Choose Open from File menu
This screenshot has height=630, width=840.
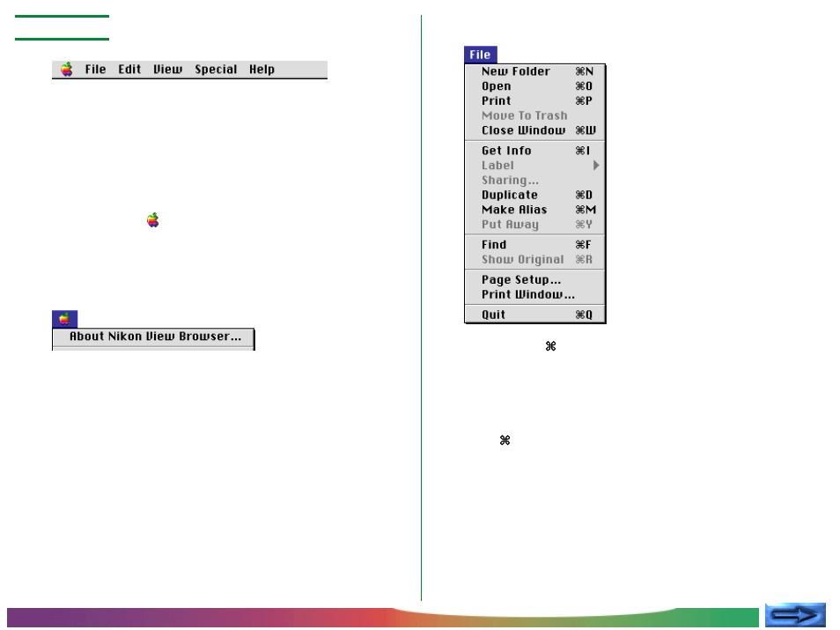pyautogui.click(x=534, y=86)
